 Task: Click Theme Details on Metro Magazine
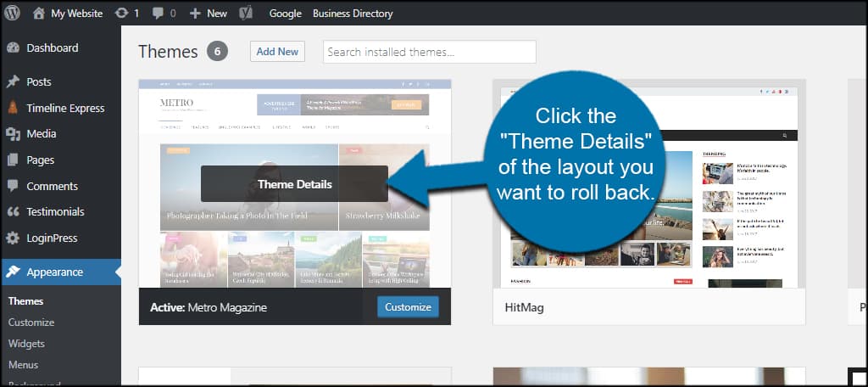click(x=294, y=184)
